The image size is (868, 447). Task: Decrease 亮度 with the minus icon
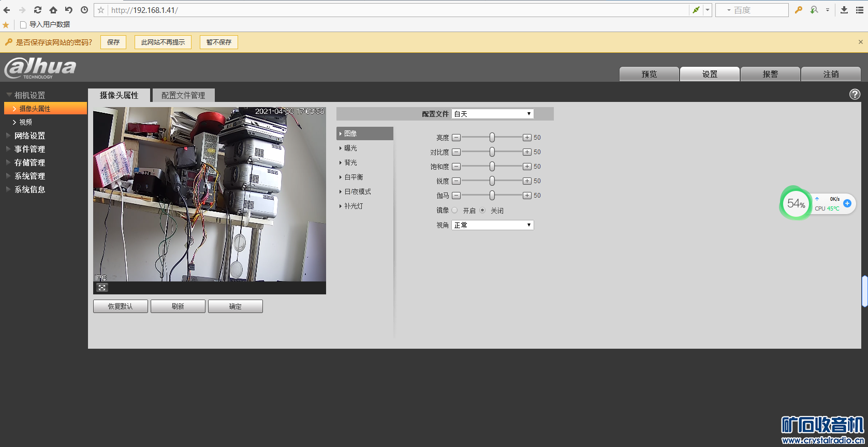tap(456, 138)
